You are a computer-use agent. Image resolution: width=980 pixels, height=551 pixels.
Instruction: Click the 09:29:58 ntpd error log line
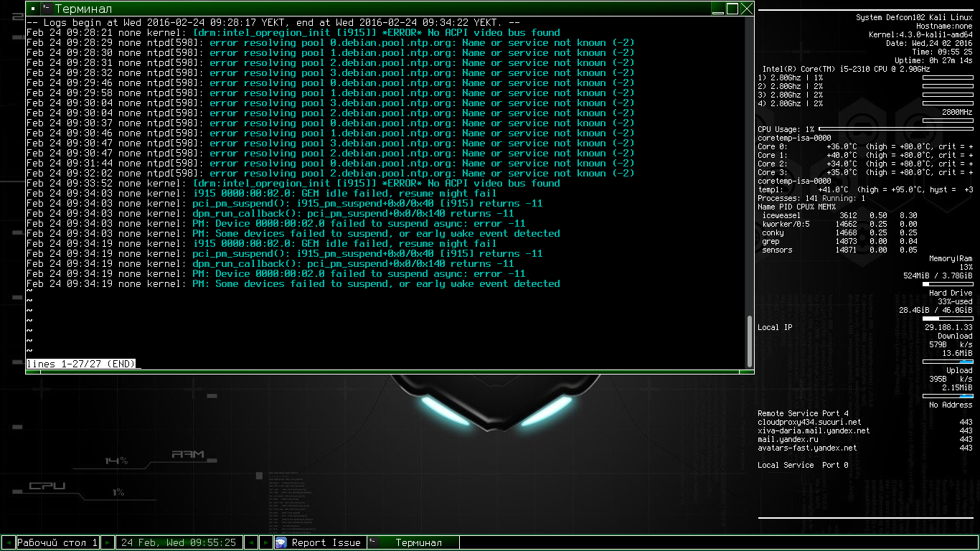tap(330, 93)
